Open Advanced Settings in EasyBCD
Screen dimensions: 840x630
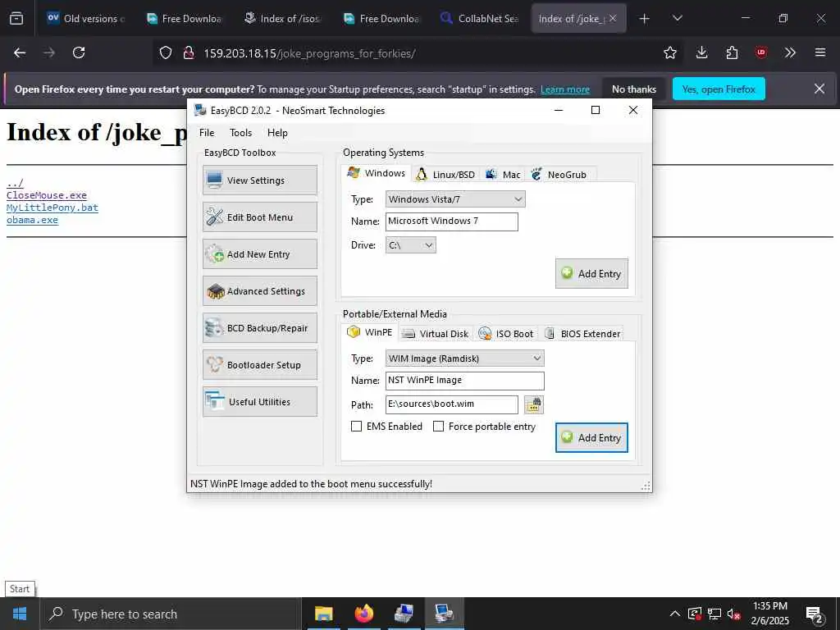point(260,291)
